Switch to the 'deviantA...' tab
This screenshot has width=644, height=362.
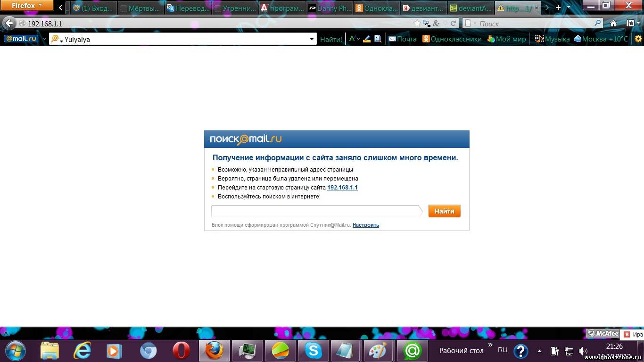pos(470,8)
